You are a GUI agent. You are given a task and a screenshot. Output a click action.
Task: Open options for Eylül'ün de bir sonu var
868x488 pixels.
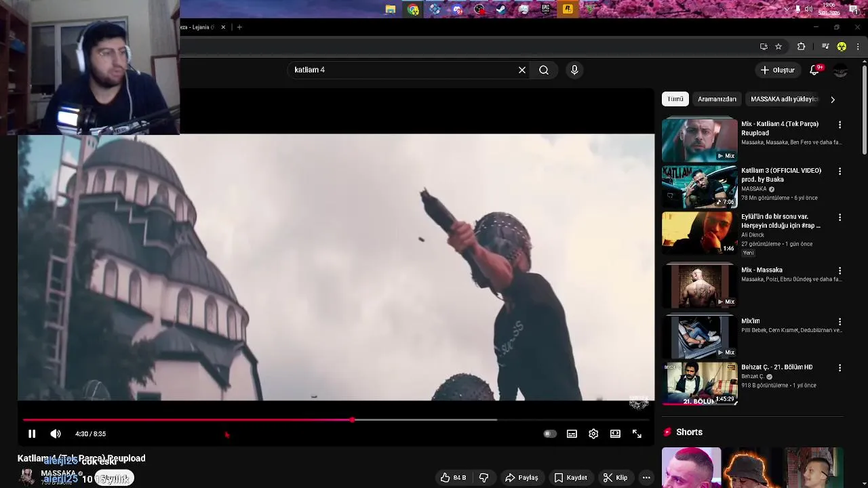coord(840,218)
